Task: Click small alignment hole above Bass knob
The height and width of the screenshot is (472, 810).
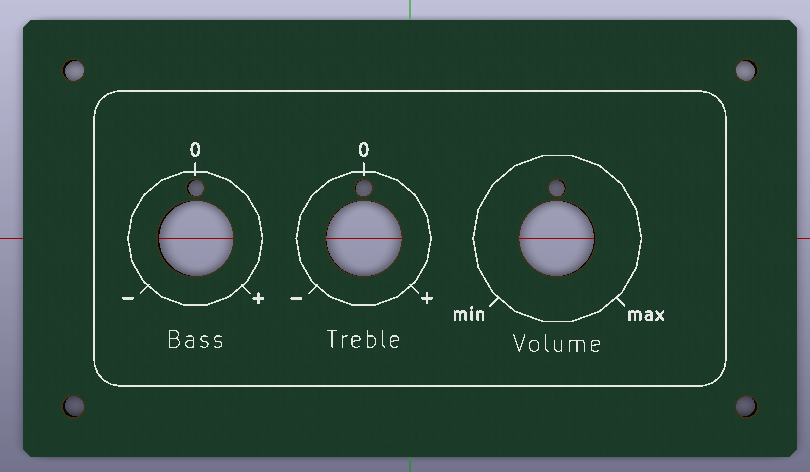Action: 195,188
